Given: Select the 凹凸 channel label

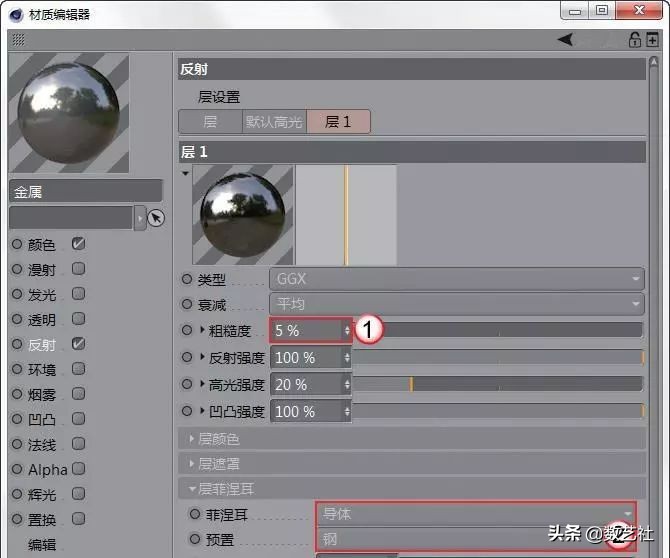Looking at the screenshot, I should [x=41, y=420].
